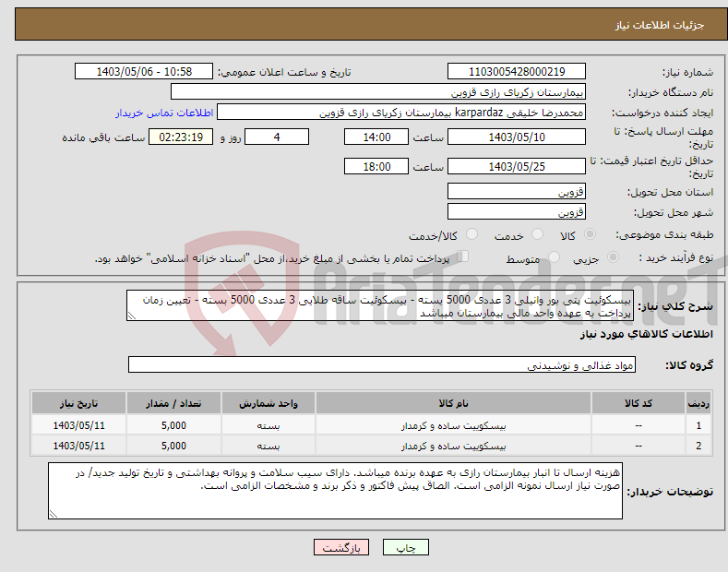Click the بازگشت (back) button
The image size is (728, 572).
click(341, 548)
